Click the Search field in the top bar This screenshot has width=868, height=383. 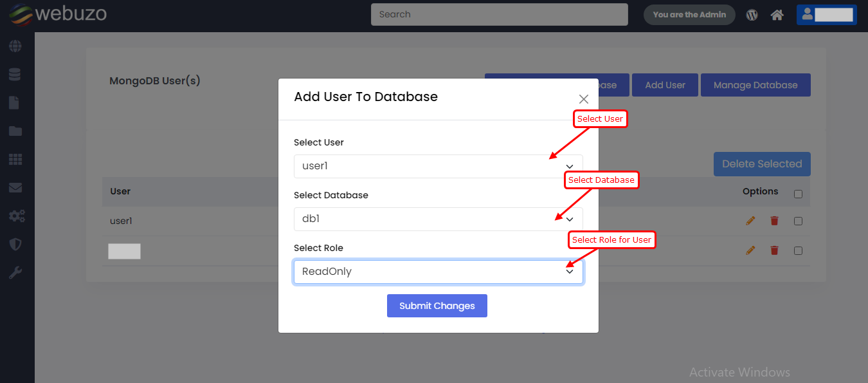(x=499, y=14)
